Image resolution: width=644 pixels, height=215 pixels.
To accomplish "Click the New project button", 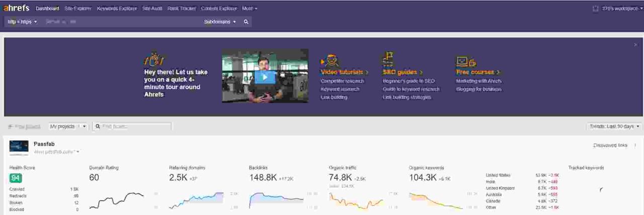I will point(24,126).
